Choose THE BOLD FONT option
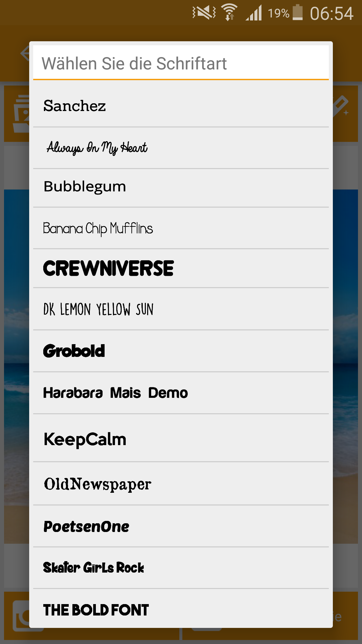The width and height of the screenshot is (362, 644). pyautogui.click(x=181, y=609)
